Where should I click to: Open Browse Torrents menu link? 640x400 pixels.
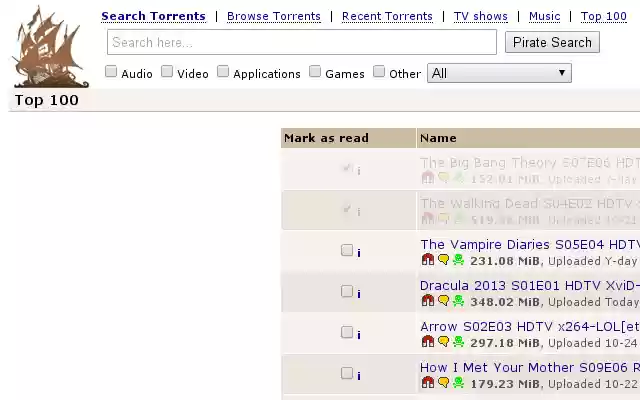tap(274, 16)
